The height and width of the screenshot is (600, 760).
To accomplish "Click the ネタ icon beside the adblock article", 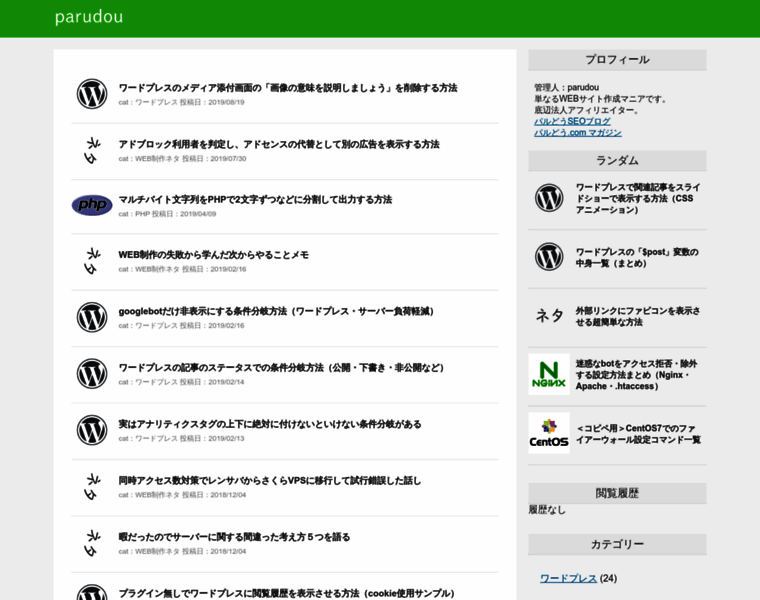I will pyautogui.click(x=92, y=150).
